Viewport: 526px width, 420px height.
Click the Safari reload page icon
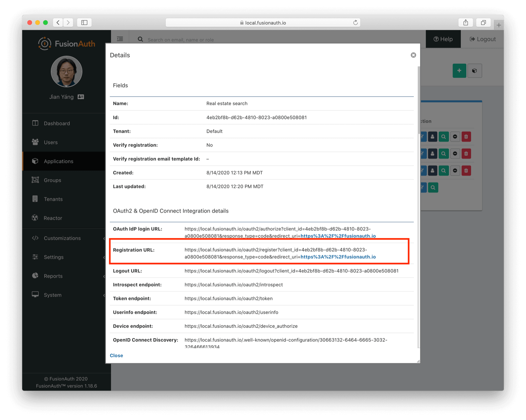point(355,23)
